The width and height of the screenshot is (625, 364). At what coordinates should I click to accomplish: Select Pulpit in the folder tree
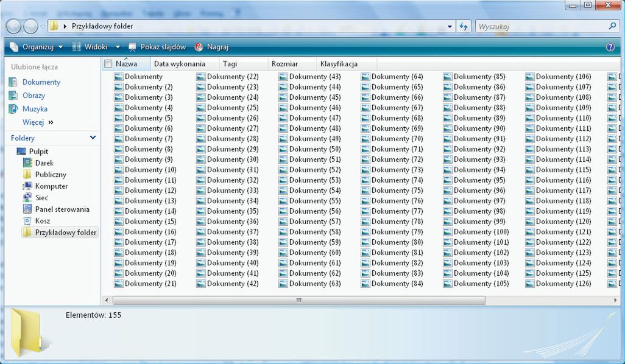point(38,152)
